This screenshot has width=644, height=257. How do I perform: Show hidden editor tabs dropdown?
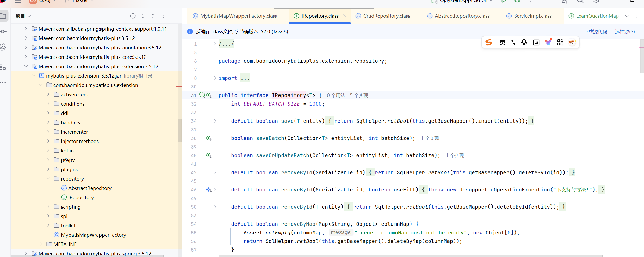[627, 16]
